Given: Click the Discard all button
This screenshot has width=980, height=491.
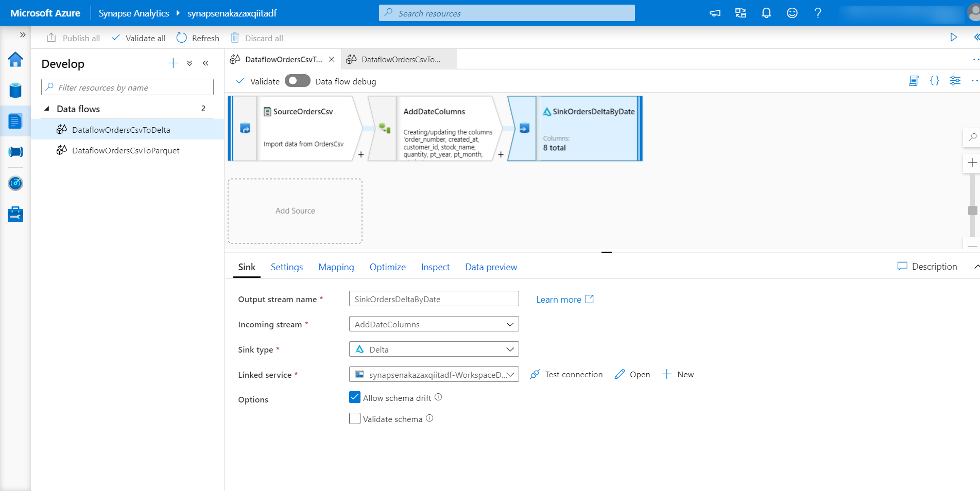Looking at the screenshot, I should pyautogui.click(x=256, y=38).
